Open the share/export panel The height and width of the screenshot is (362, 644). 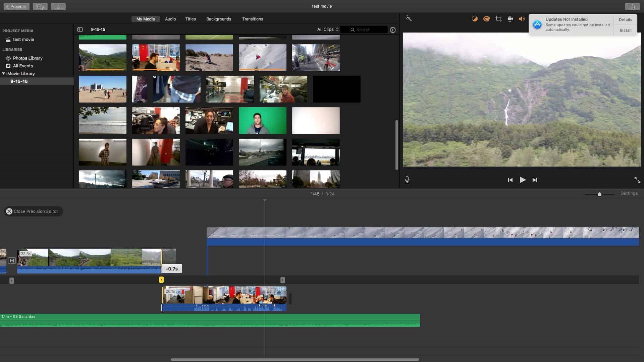[633, 6]
